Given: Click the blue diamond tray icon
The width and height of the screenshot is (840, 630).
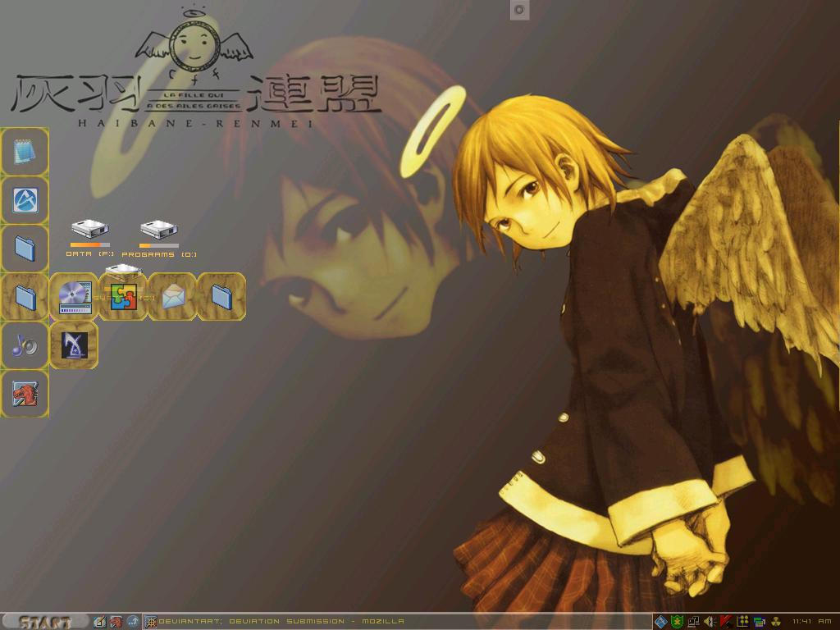Looking at the screenshot, I should pyautogui.click(x=661, y=622).
